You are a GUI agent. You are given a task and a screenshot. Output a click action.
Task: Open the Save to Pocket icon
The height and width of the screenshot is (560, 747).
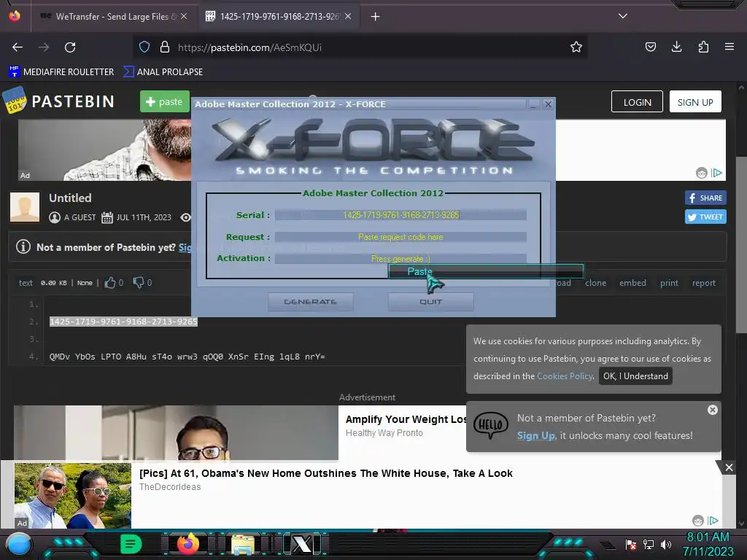pos(650,47)
